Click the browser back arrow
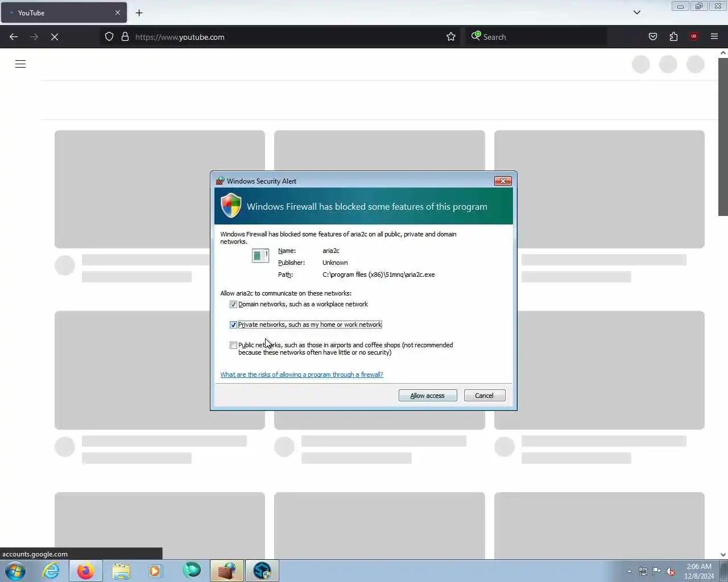 (x=14, y=37)
